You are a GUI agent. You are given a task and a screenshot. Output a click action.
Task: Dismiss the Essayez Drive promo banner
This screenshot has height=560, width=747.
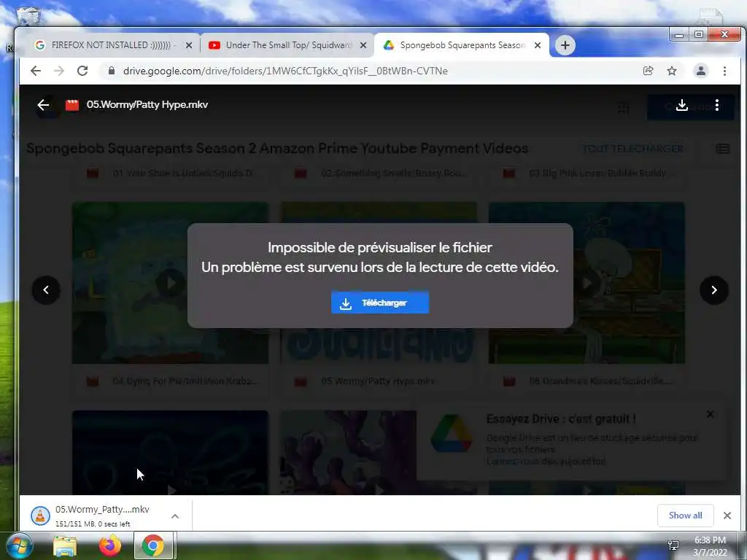coord(710,414)
